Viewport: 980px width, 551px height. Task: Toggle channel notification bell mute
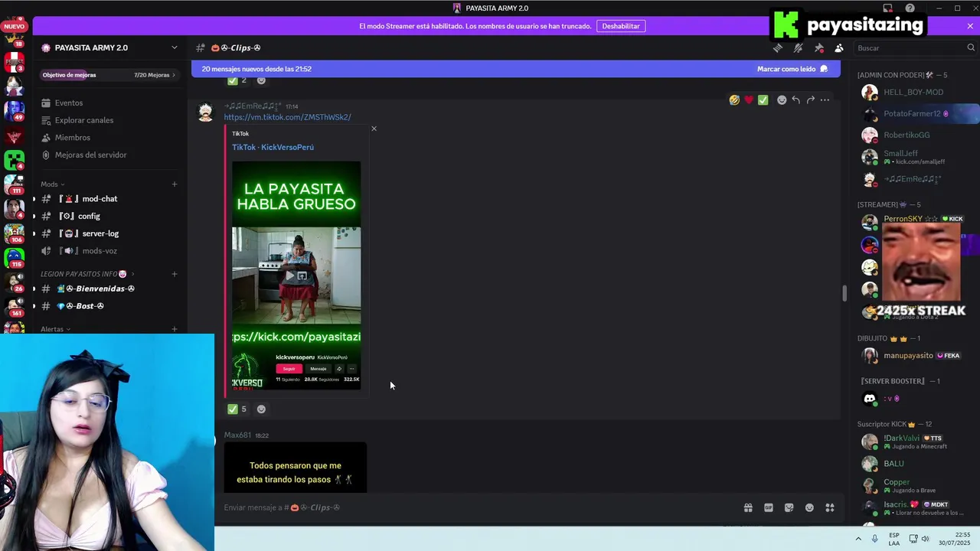798,47
